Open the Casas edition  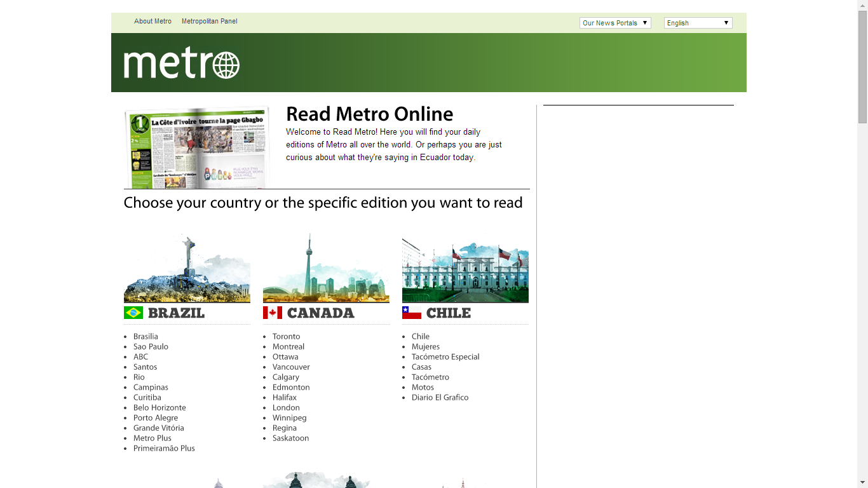(x=421, y=367)
